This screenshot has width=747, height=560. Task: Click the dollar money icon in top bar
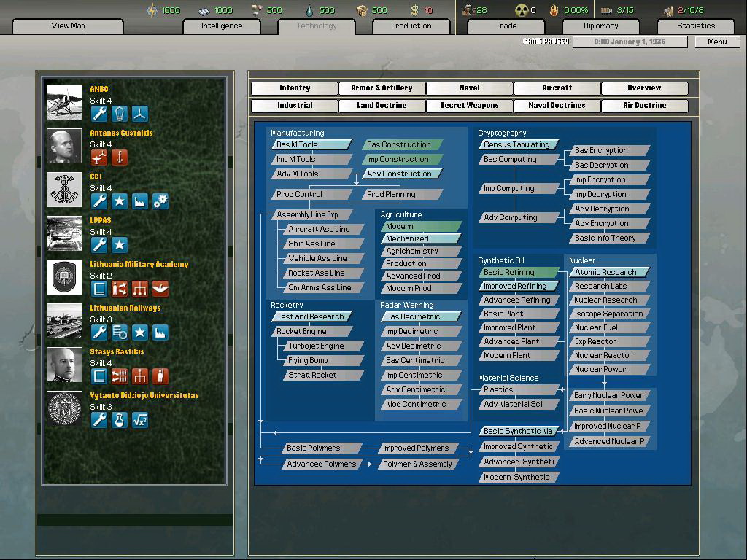click(415, 10)
